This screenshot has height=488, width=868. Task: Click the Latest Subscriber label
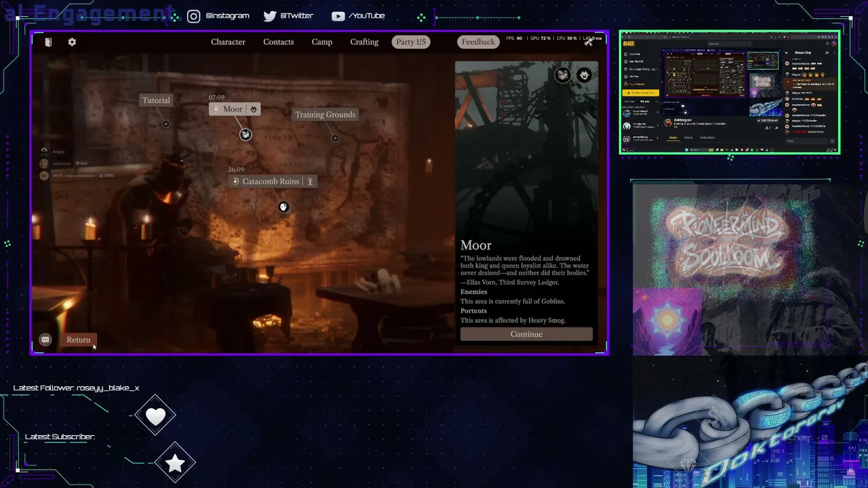pyautogui.click(x=60, y=436)
